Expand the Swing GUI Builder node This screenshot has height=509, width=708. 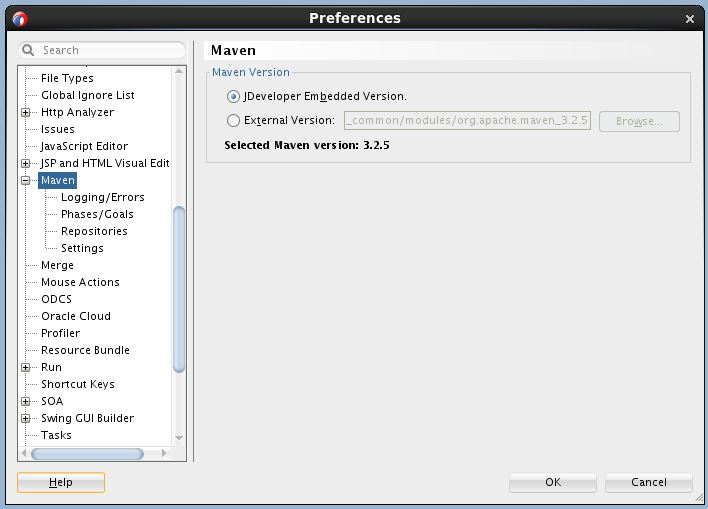tap(26, 419)
